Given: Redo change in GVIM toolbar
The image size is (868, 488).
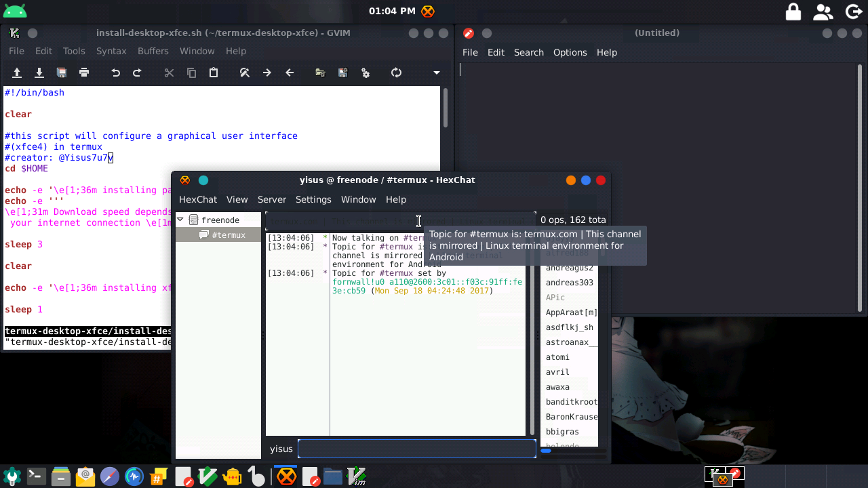Looking at the screenshot, I should click(137, 73).
